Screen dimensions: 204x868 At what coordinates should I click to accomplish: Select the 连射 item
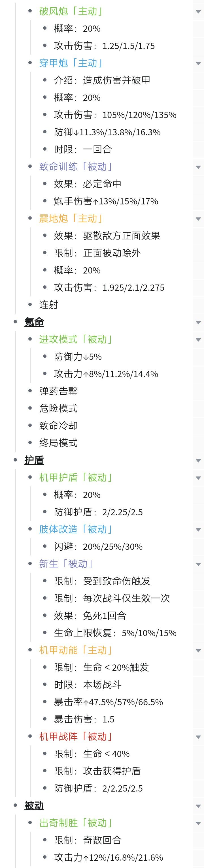pyautogui.click(x=48, y=305)
